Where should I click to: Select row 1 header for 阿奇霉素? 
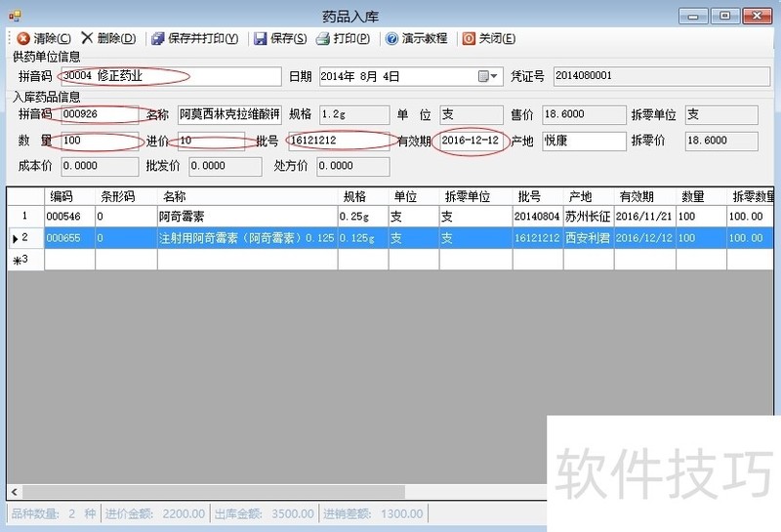tap(25, 216)
